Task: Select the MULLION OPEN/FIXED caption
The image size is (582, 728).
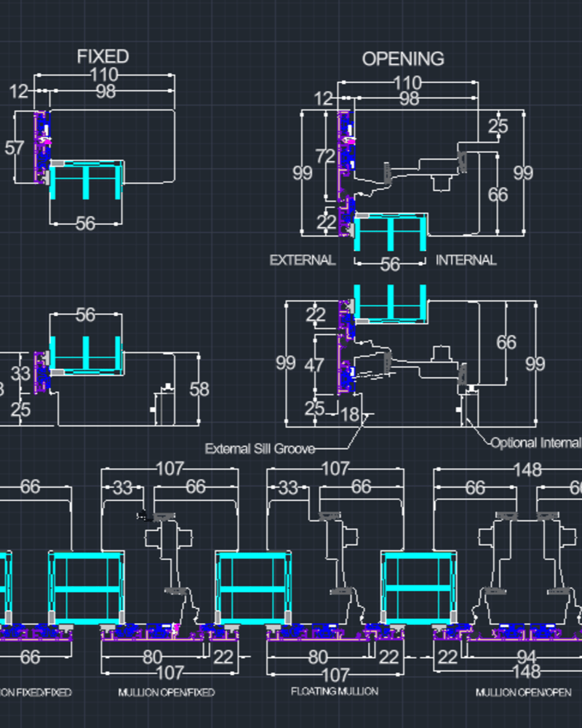Action: (x=167, y=692)
